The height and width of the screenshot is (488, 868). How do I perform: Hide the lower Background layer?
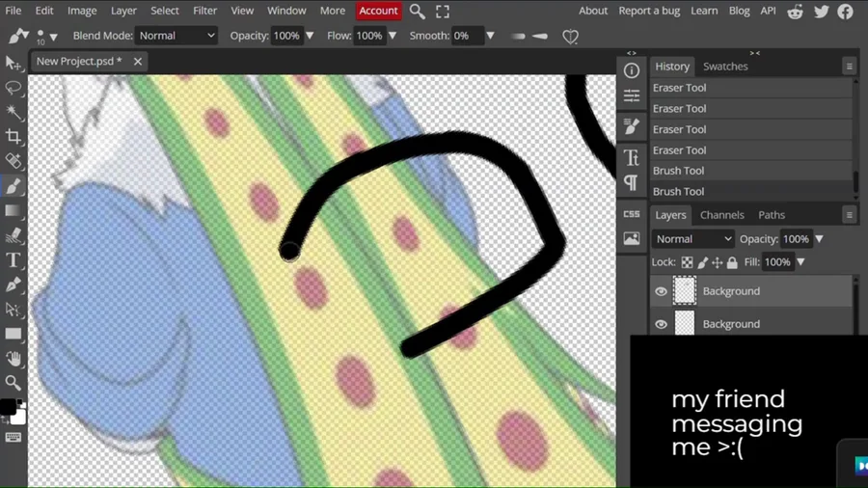[x=661, y=324]
